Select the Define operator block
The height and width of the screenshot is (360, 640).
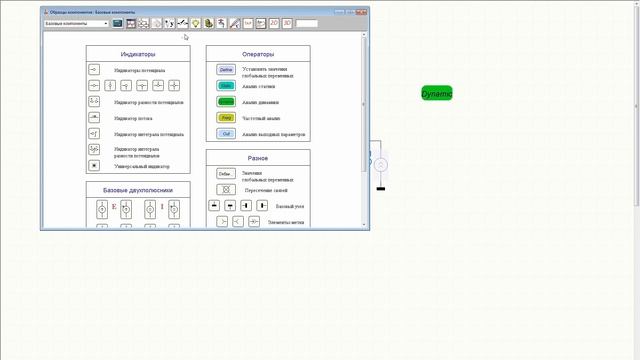(x=226, y=70)
